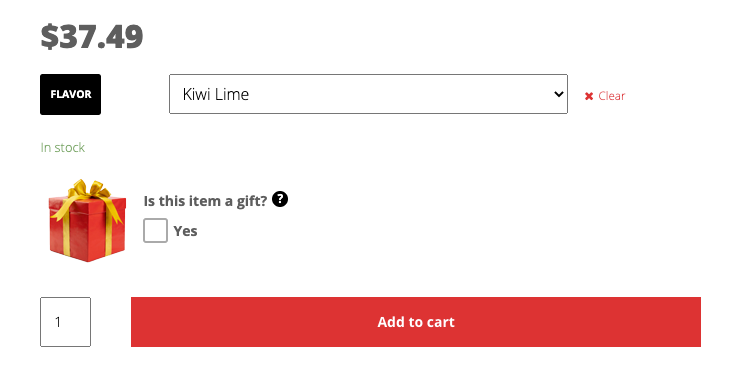This screenshot has width=732, height=370.
Task: Click the Kiwi Lime text in combo box
Action: point(216,94)
